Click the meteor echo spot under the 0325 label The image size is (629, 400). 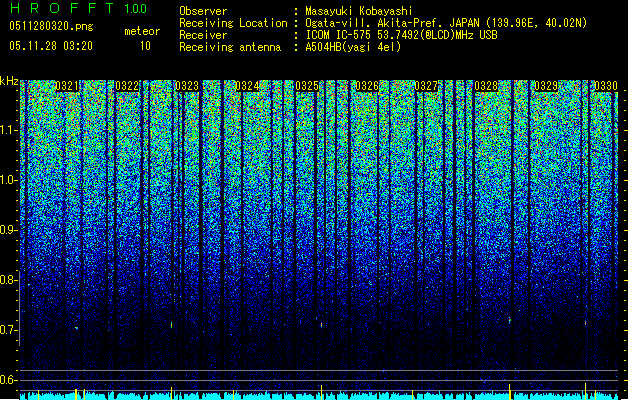click(321, 325)
